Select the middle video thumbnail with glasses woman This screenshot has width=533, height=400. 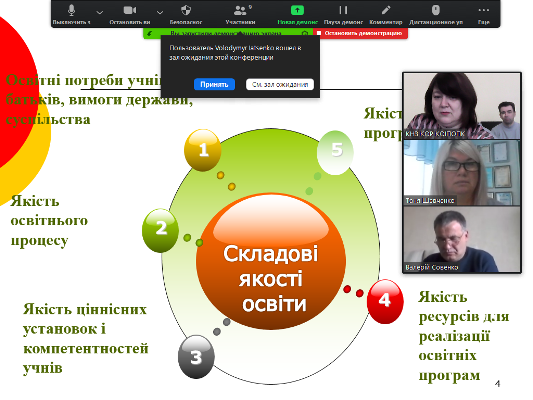tap(462, 173)
